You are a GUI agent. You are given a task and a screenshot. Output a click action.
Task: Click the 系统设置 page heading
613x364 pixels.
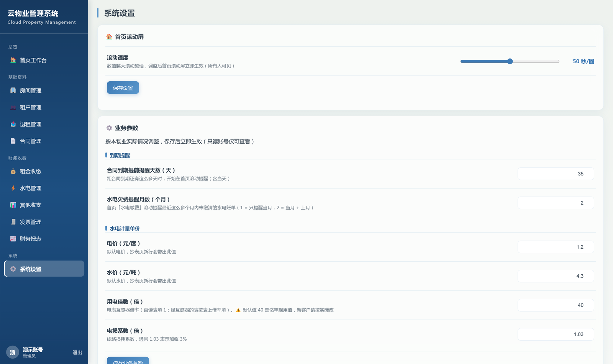(x=120, y=13)
